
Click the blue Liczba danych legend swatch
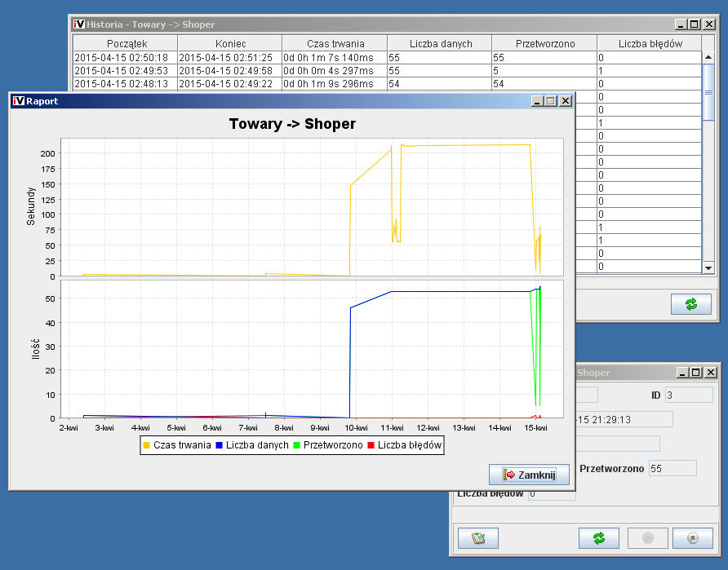click(220, 445)
